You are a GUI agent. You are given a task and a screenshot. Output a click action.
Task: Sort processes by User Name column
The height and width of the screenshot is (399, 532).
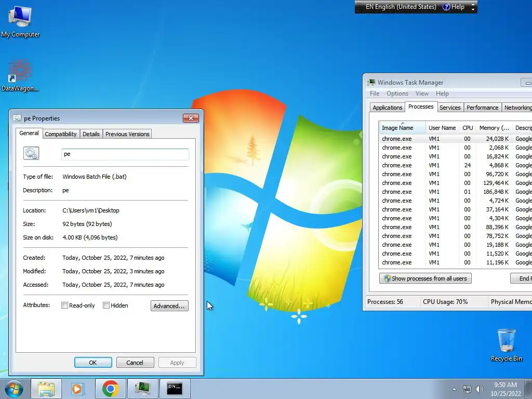(x=442, y=128)
